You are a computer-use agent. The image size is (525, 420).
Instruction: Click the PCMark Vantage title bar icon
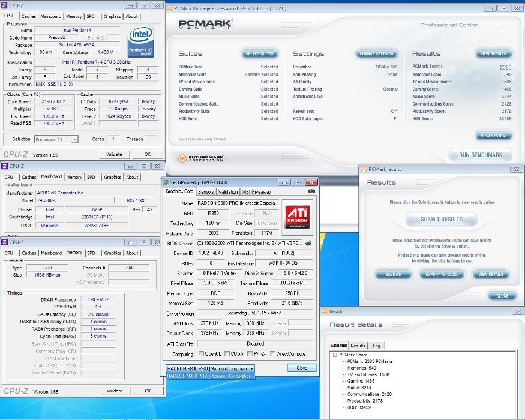coord(169,8)
